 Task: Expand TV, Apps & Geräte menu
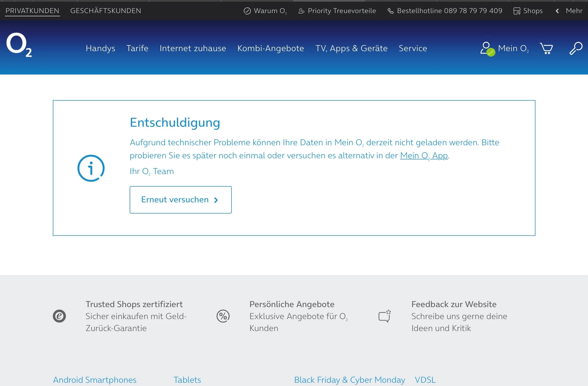pyautogui.click(x=351, y=48)
